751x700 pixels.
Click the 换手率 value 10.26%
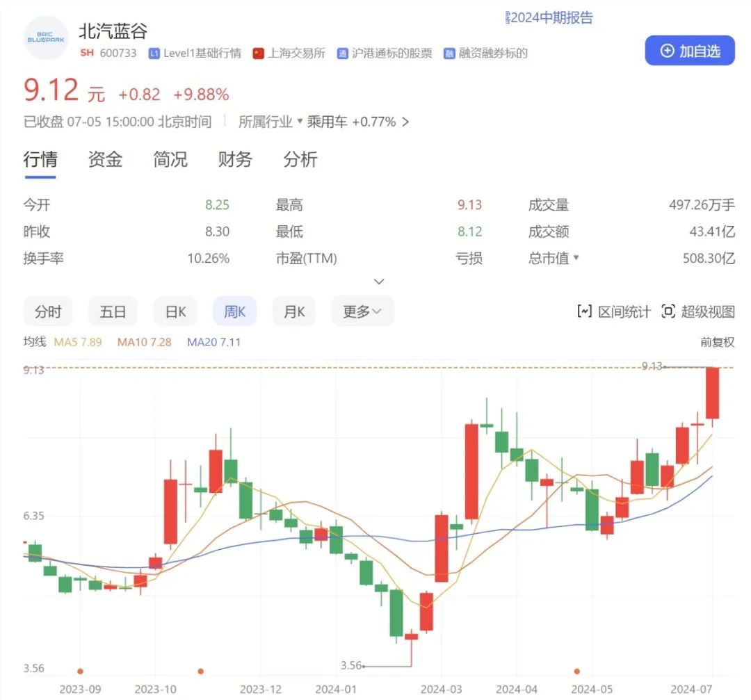[209, 259]
